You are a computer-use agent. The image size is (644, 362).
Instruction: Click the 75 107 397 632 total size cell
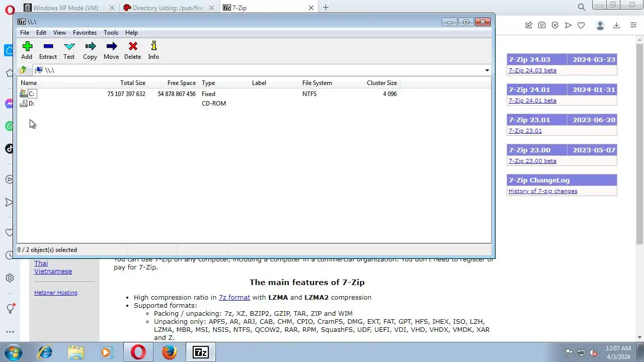pos(126,94)
